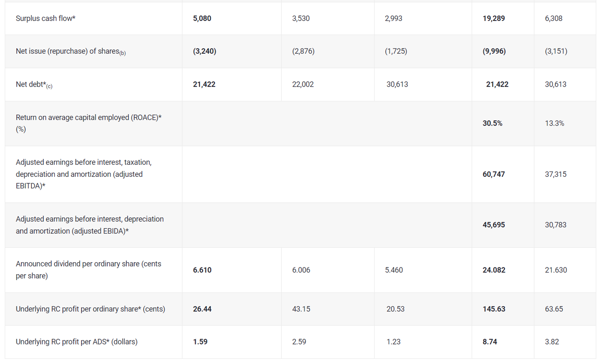This screenshot has width=602, height=364.
Task: Select the 60,747 adjusted EBITDA value
Action: (493, 174)
